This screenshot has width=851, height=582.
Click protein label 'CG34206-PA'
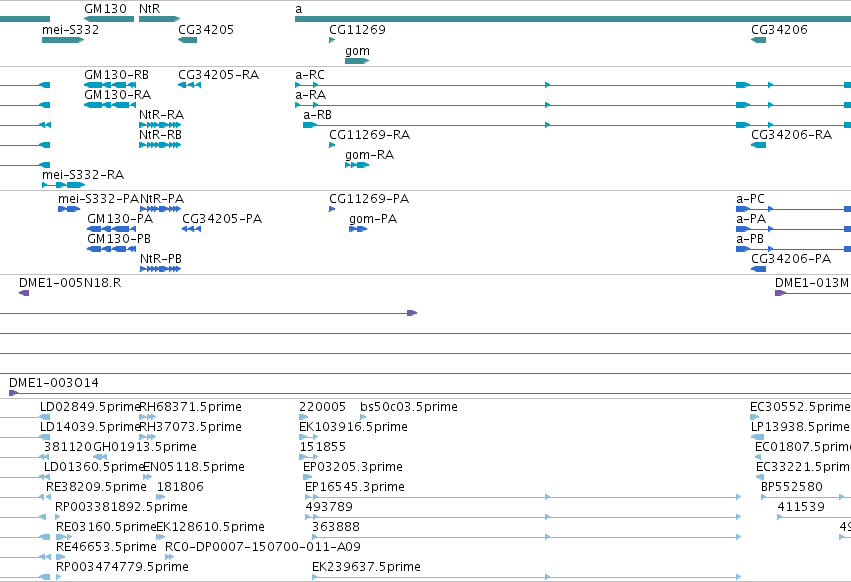(x=791, y=259)
